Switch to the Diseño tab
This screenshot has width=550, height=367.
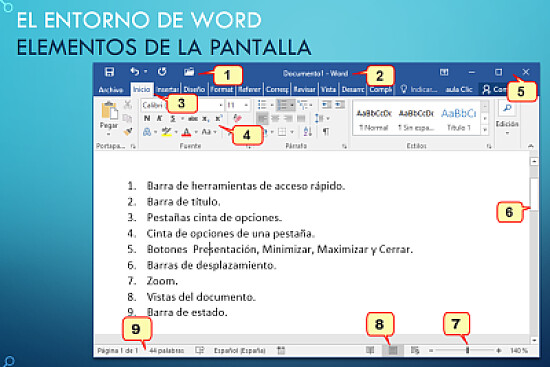(194, 90)
